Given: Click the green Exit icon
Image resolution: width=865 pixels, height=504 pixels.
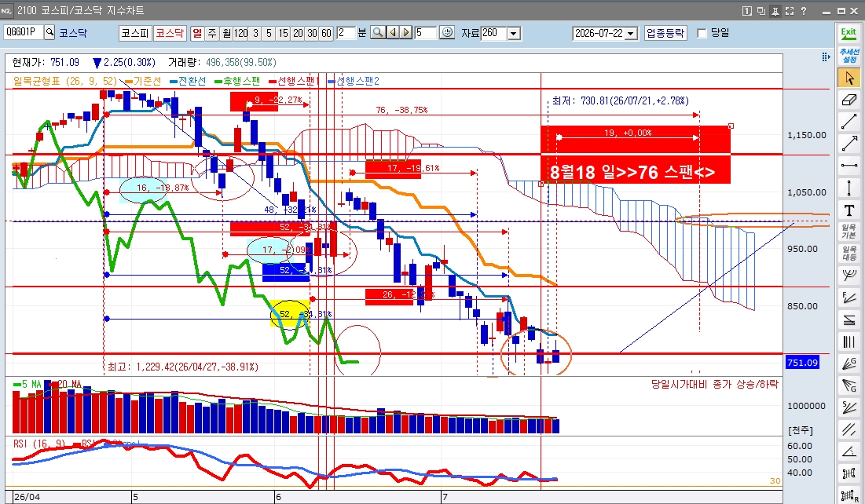Looking at the screenshot, I should [x=849, y=33].
